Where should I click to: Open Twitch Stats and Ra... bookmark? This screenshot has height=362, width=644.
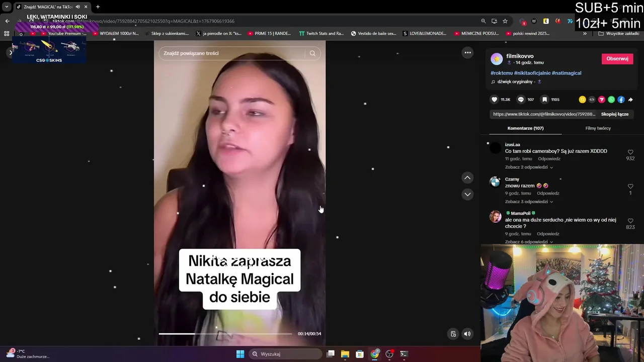click(x=321, y=34)
